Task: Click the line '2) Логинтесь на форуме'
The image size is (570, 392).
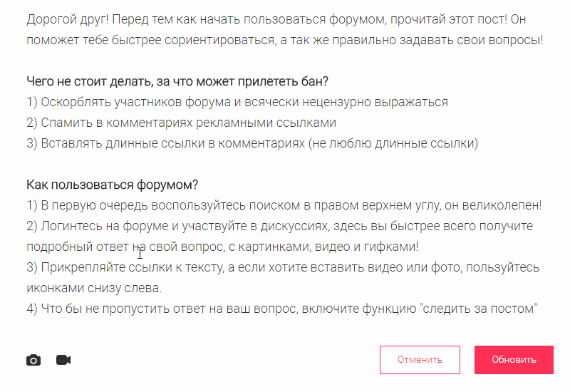Action: (279, 226)
